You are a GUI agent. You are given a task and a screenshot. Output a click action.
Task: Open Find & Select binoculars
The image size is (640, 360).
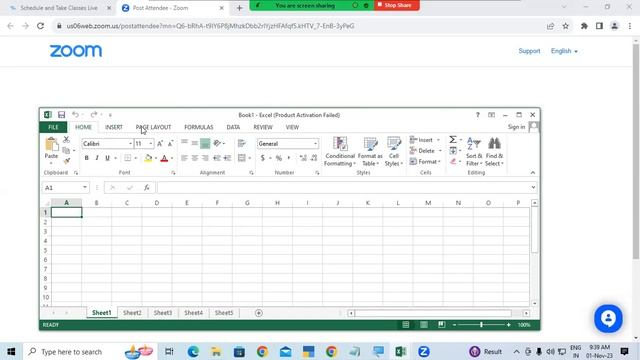494,151
